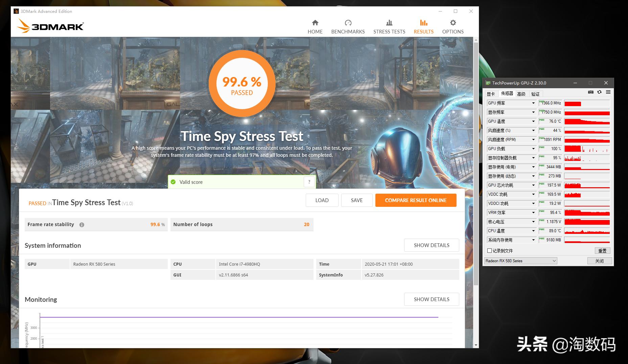628x364 pixels.
Task: Take a GPU-Z screenshot with camera icon
Action: click(590, 92)
